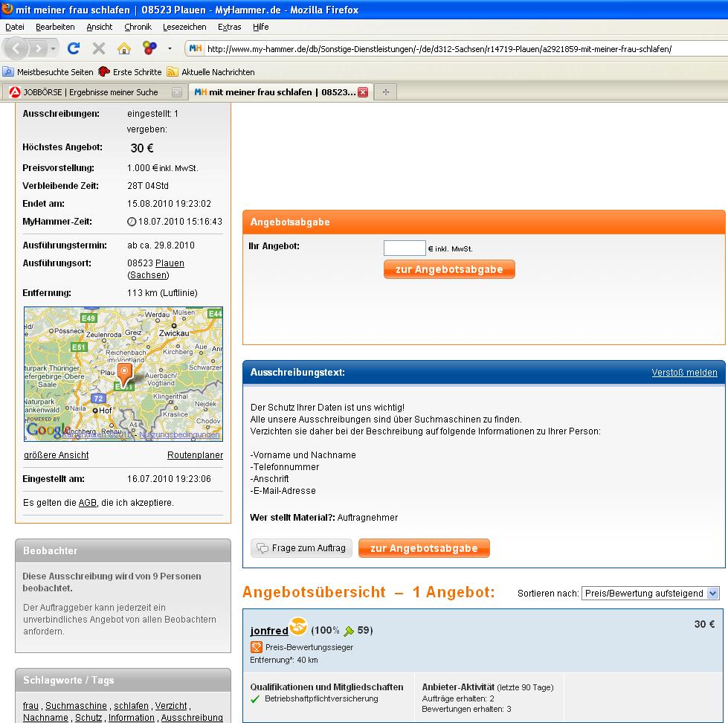The width and height of the screenshot is (728, 723).
Task: Open the 'frau' tag link
Action: (x=30, y=706)
